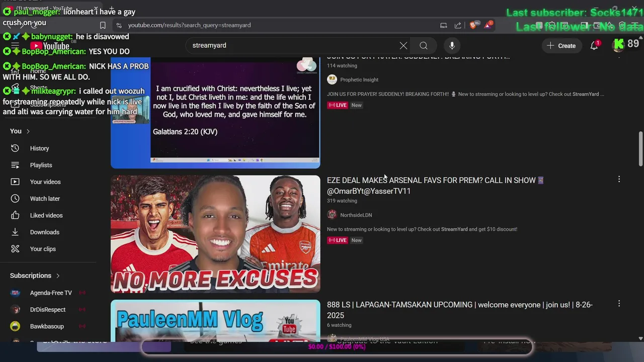
Task: Clear the streamyard search text with X
Action: coord(404,46)
